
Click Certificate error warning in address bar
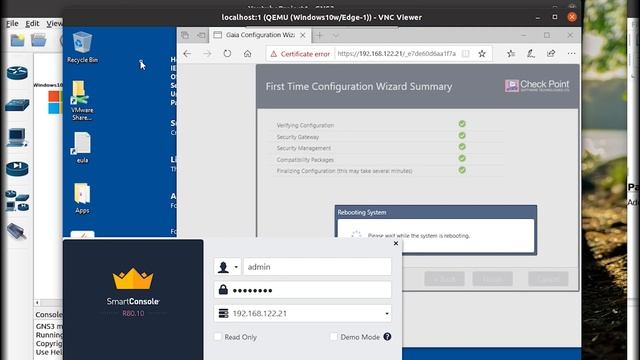[x=300, y=53]
